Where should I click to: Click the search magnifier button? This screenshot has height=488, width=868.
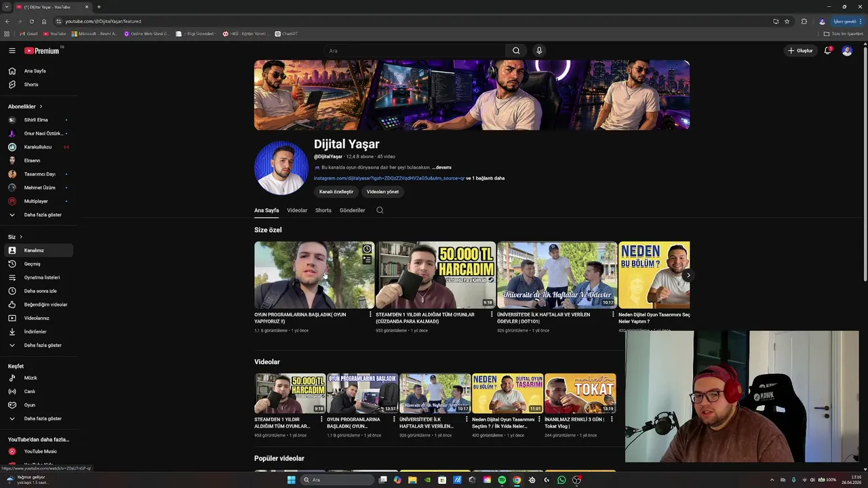[516, 51]
